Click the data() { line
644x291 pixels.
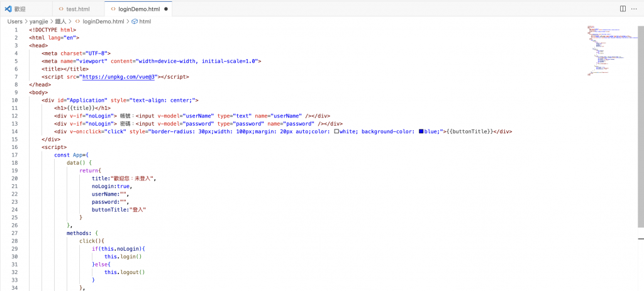(79, 163)
